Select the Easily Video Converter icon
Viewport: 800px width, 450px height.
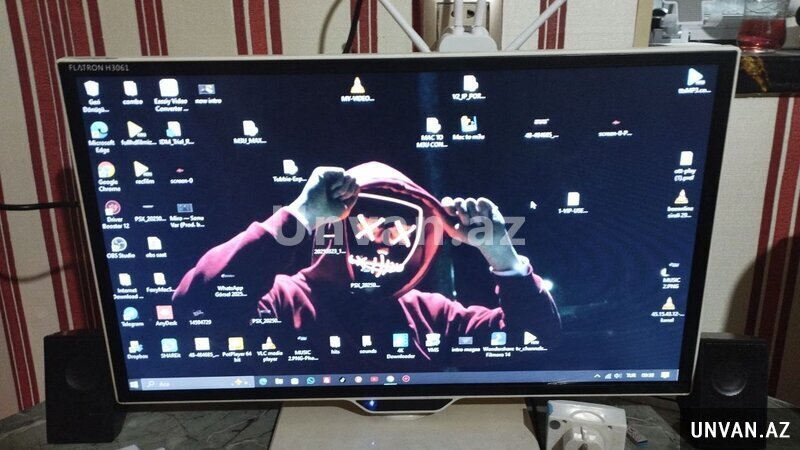point(170,95)
